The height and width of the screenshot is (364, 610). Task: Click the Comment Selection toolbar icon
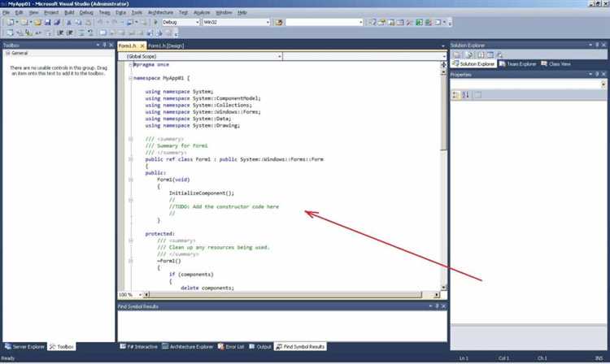[81, 33]
